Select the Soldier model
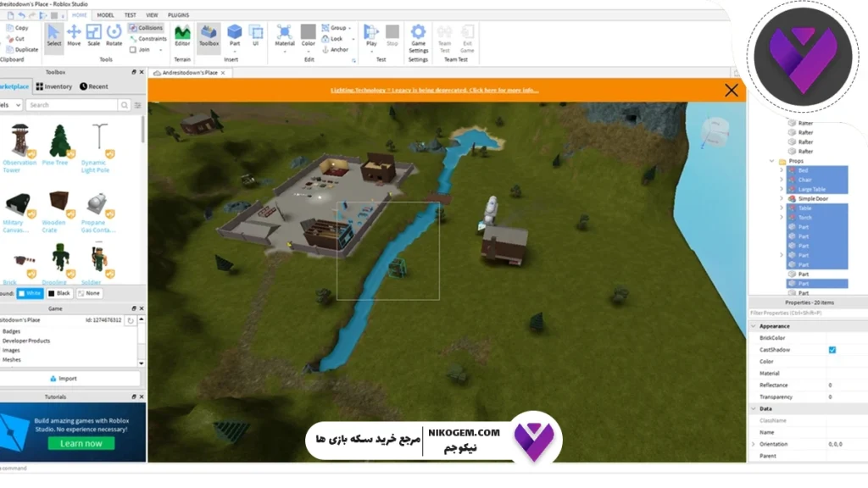868x488 pixels. point(98,264)
